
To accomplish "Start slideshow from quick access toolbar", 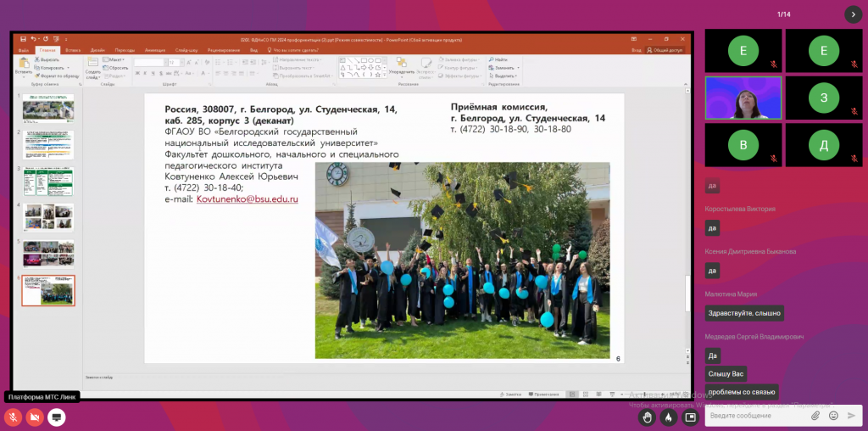I will (56, 39).
